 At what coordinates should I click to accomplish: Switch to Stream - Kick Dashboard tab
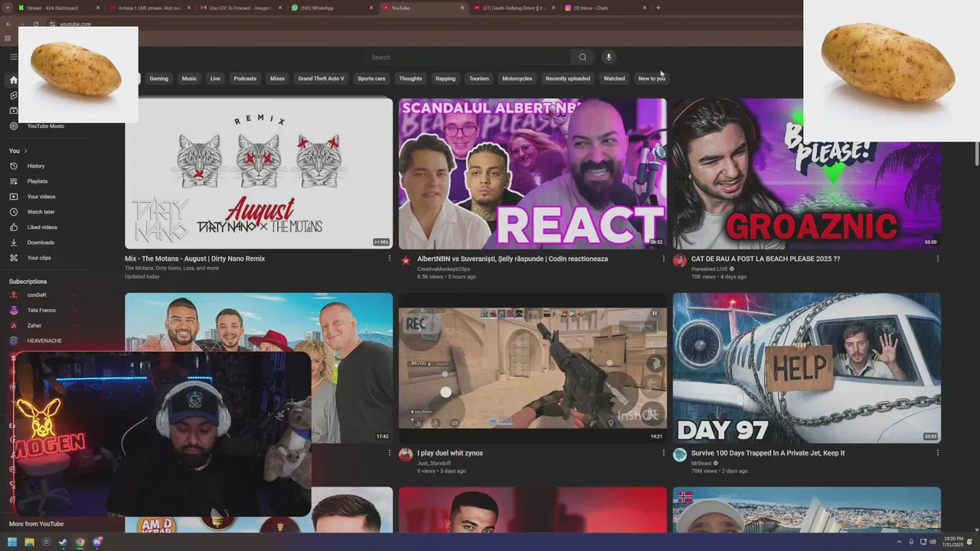point(57,8)
